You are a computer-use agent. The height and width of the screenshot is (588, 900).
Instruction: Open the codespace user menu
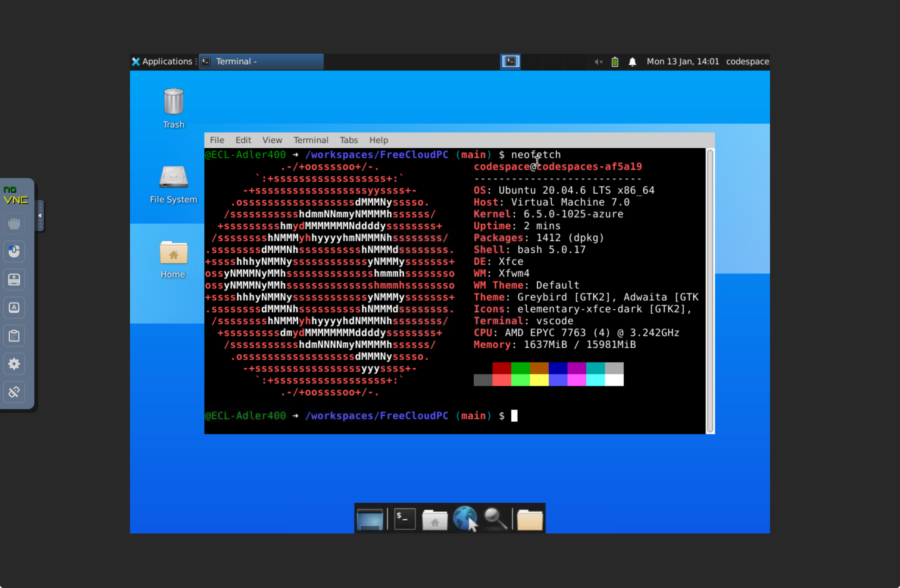pos(747,62)
